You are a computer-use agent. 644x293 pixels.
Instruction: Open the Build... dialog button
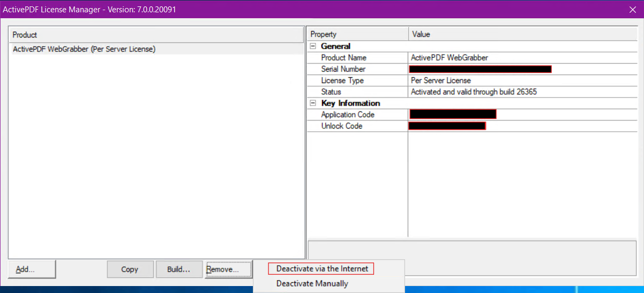179,269
